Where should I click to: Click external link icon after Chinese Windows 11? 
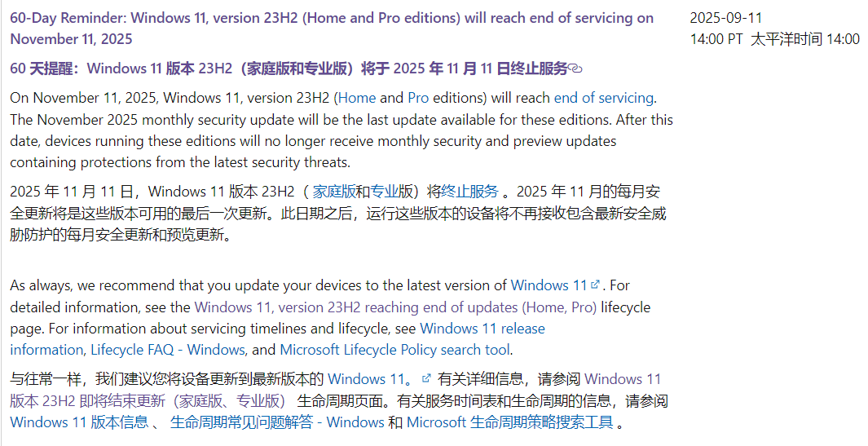(x=425, y=378)
